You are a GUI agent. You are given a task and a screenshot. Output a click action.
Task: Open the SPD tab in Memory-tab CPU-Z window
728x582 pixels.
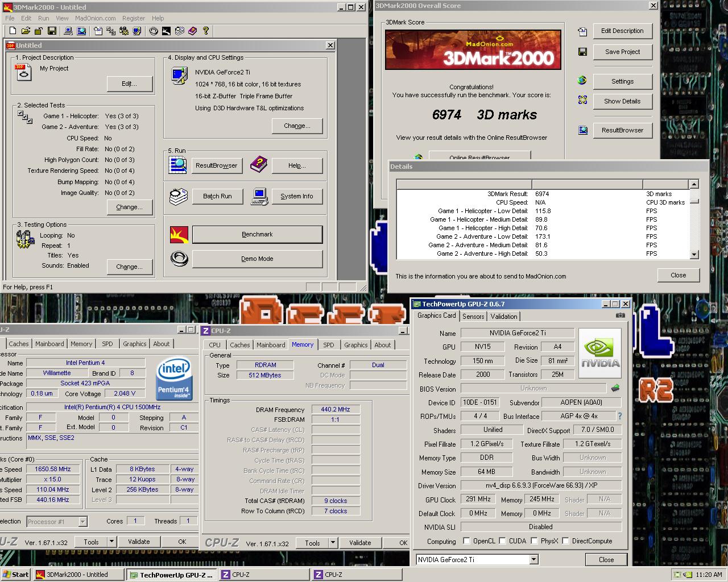(x=329, y=345)
